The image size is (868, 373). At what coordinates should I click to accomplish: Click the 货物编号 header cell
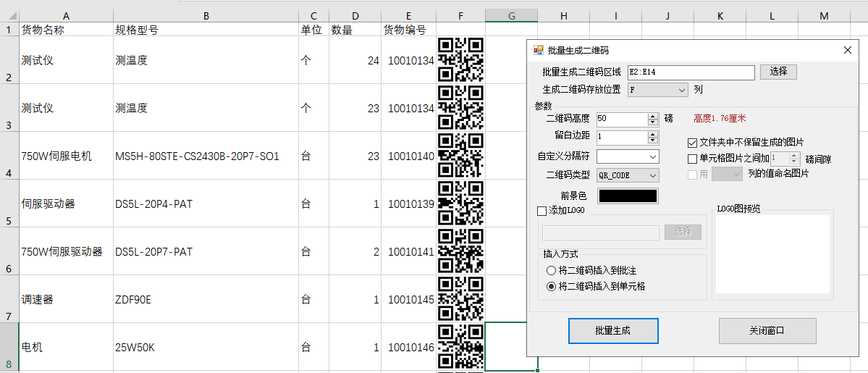[x=408, y=30]
